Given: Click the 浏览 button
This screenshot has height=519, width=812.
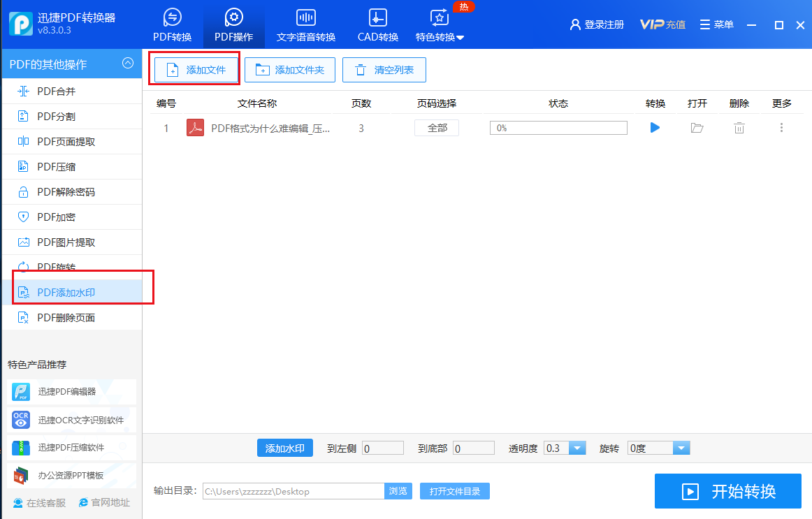Looking at the screenshot, I should 398,491.
